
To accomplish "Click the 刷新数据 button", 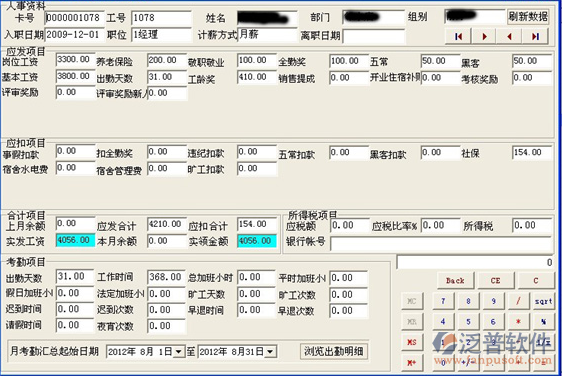I will click(x=528, y=16).
